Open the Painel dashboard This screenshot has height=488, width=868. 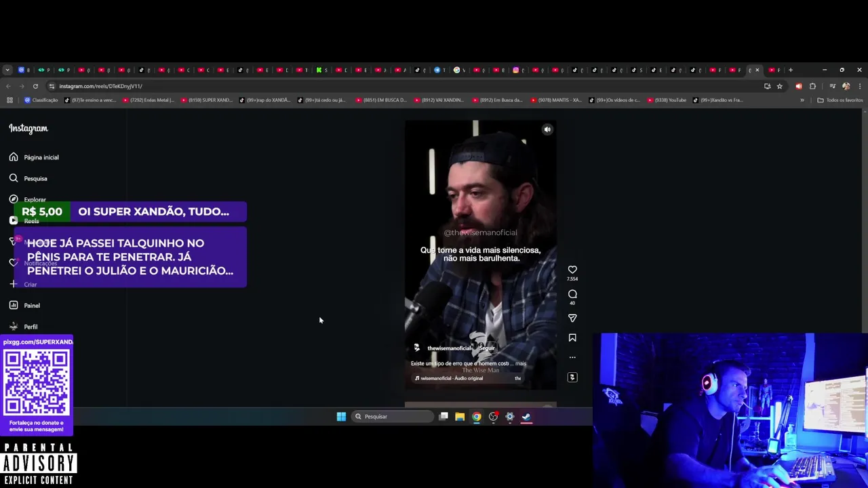click(x=25, y=305)
